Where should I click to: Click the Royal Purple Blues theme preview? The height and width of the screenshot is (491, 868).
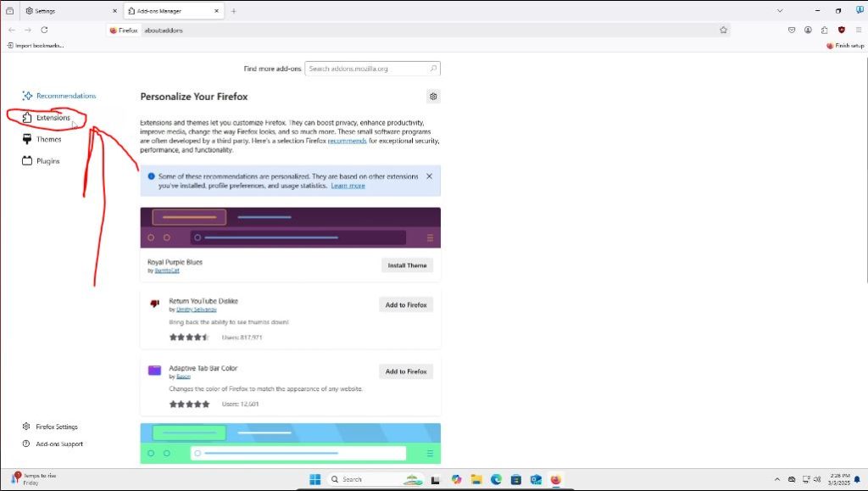(x=291, y=227)
